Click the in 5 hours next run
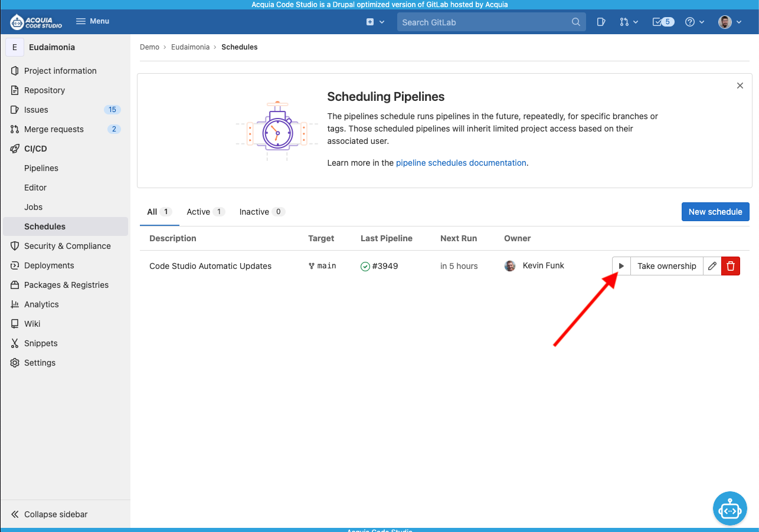The height and width of the screenshot is (532, 759). click(459, 266)
